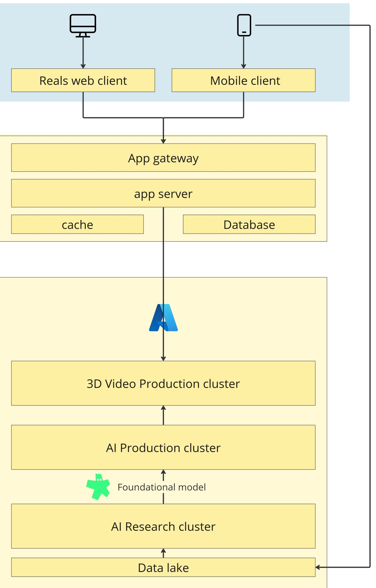Click the app server block

pyautogui.click(x=163, y=193)
